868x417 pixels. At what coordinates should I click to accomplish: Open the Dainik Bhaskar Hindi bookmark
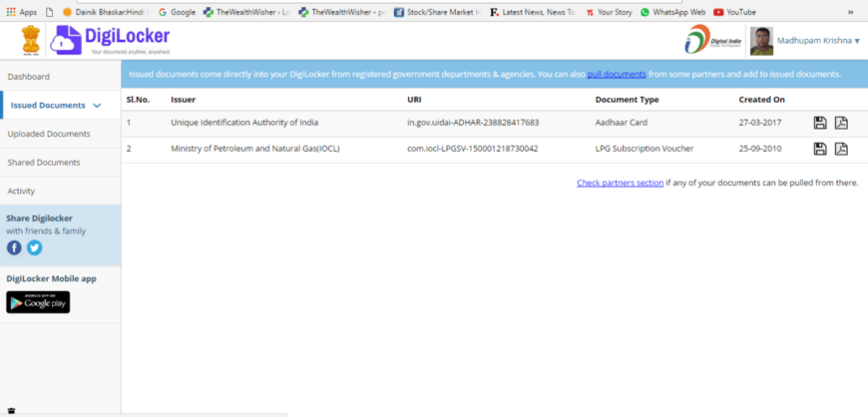(x=105, y=12)
